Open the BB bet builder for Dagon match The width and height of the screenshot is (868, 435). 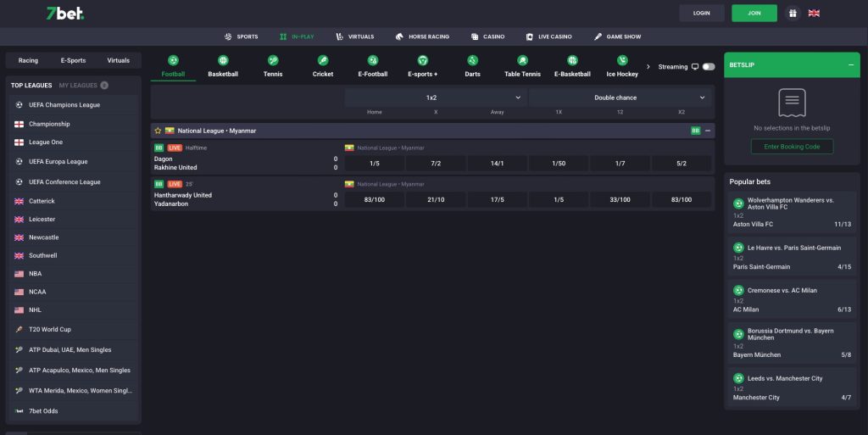point(159,148)
